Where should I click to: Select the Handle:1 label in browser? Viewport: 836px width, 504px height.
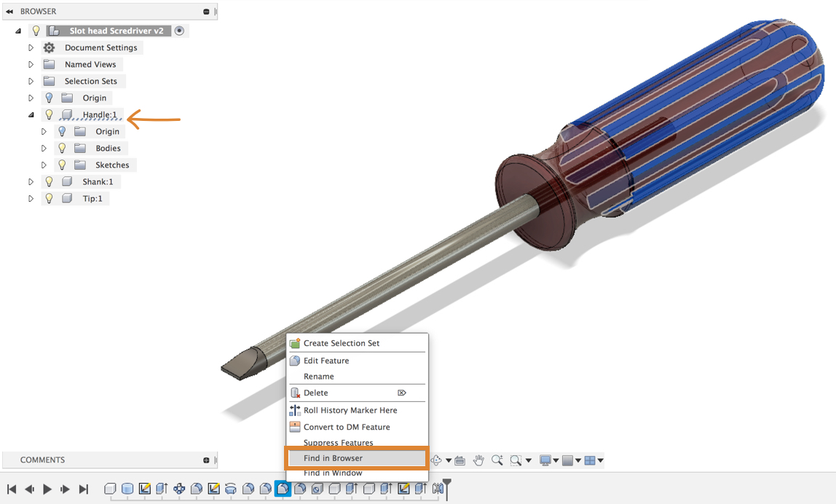pos(100,114)
